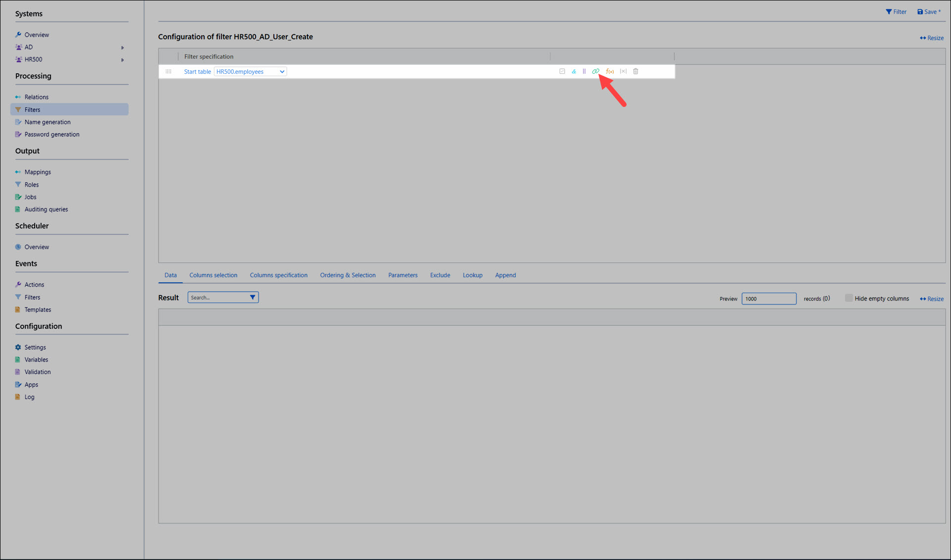Click the purple double-bar OR icon

pyautogui.click(x=584, y=71)
